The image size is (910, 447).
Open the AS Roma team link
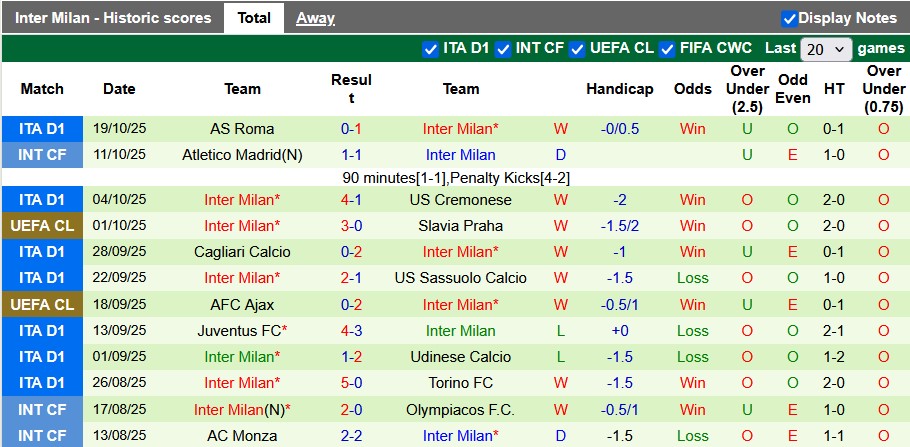tap(242, 129)
